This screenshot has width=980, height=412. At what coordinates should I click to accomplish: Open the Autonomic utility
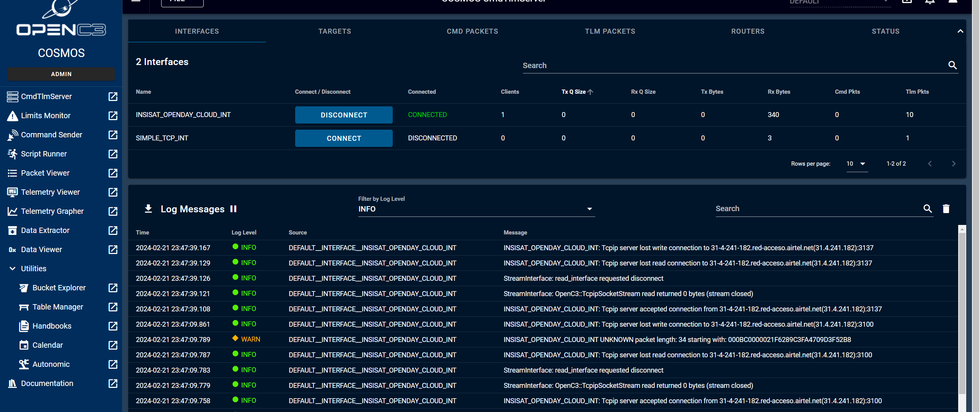[x=51, y=364]
